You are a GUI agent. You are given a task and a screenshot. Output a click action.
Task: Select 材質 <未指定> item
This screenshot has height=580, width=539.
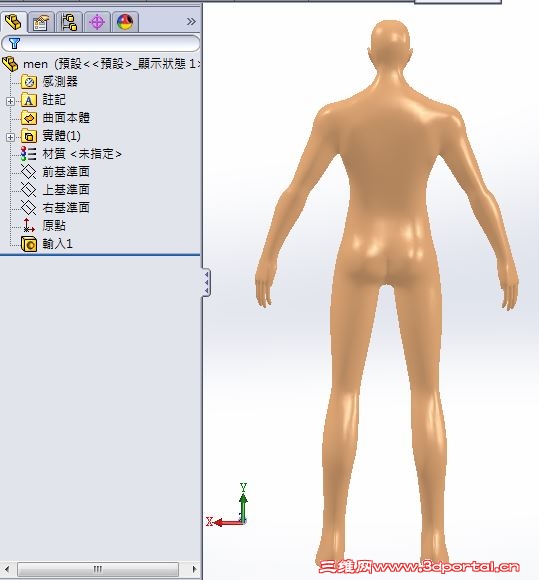click(82, 154)
